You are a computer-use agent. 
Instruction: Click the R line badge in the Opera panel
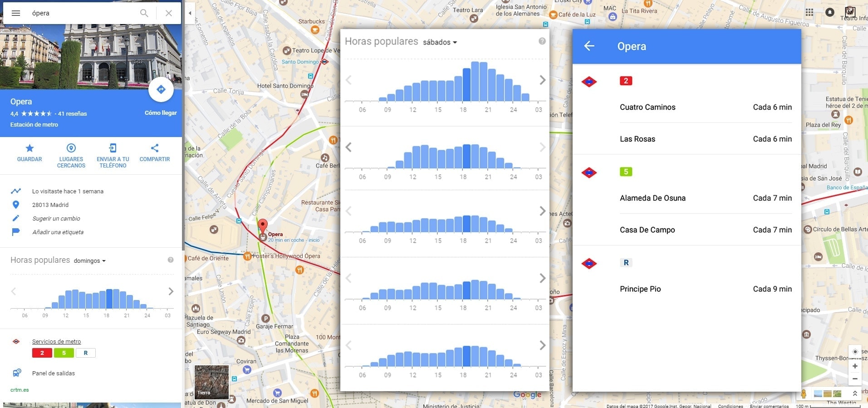tap(626, 262)
